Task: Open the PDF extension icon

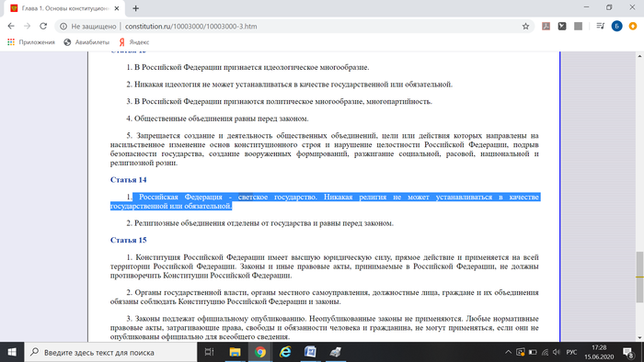Action: pos(546,27)
